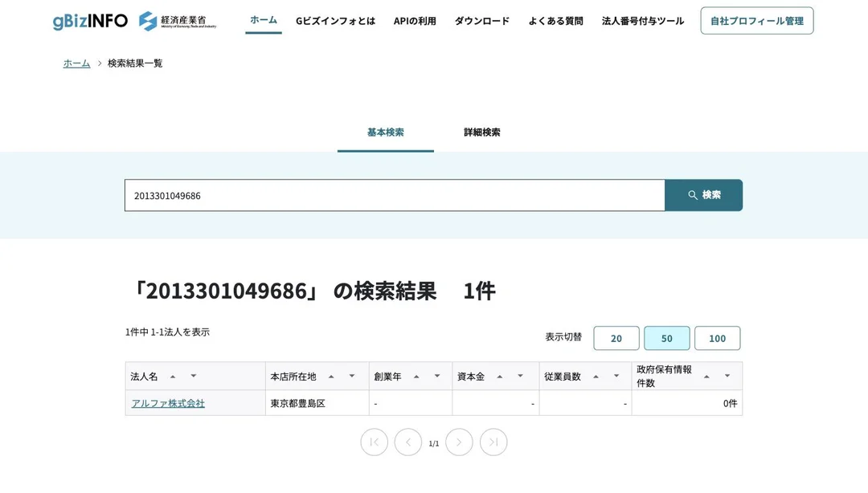Switch to the 詳細検索 tab
Image resolution: width=868 pixels, height=493 pixels.
[482, 132]
